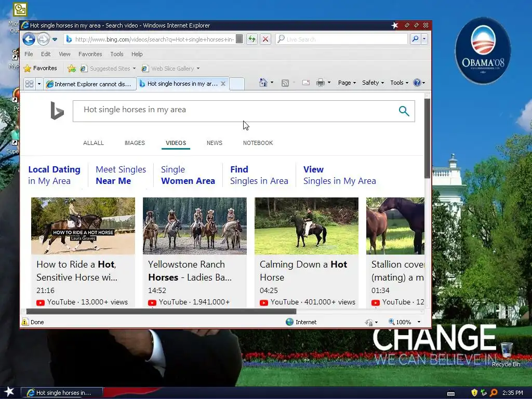Refresh the page with the green arrows
Image resolution: width=532 pixels, height=399 pixels.
pyautogui.click(x=252, y=39)
